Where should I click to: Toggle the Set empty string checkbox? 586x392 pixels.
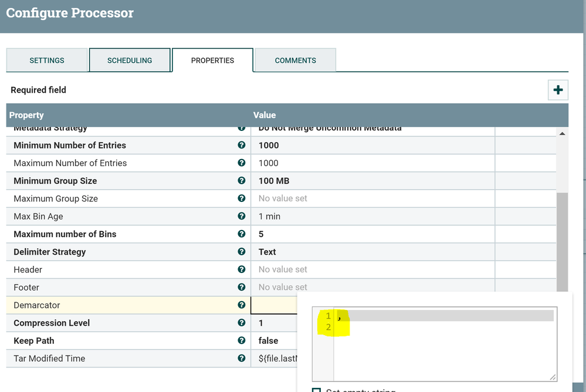(316, 390)
